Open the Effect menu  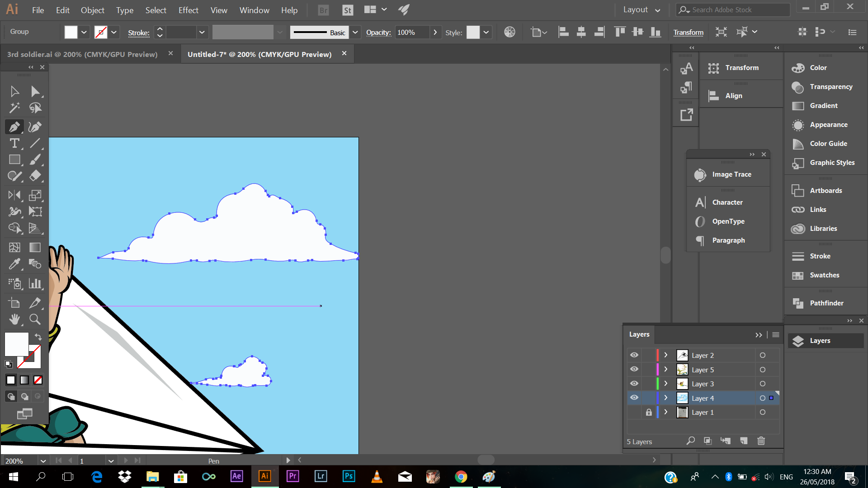(x=189, y=10)
